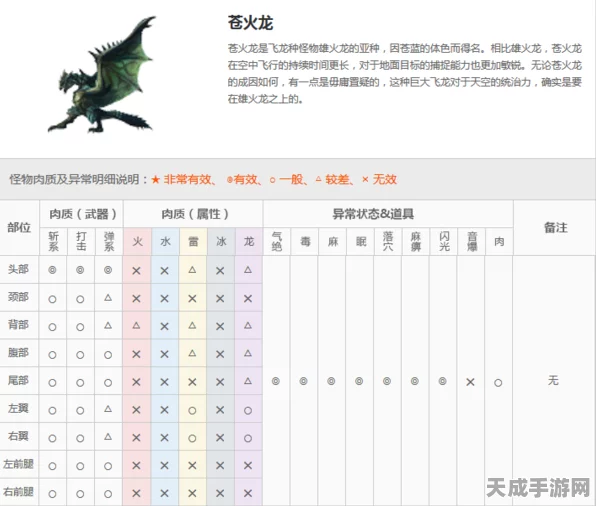The height and width of the screenshot is (506, 596).
Task: Click the ◎ symbol for 头部 斩系
Action: coord(52,270)
